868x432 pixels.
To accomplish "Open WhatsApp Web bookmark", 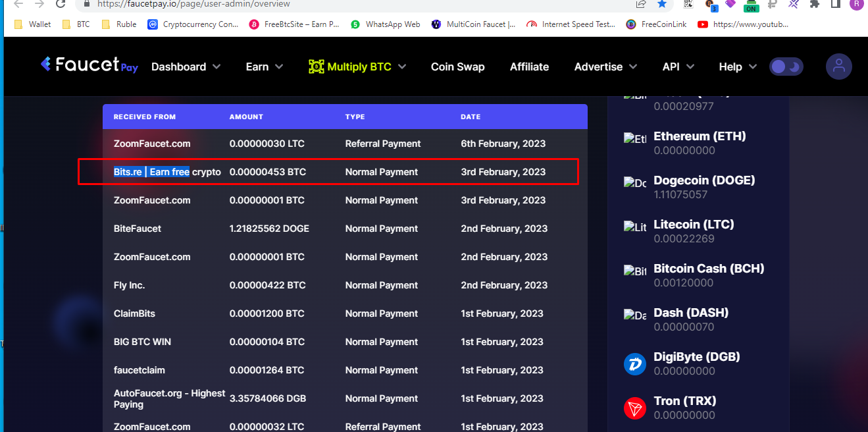I will [x=385, y=24].
